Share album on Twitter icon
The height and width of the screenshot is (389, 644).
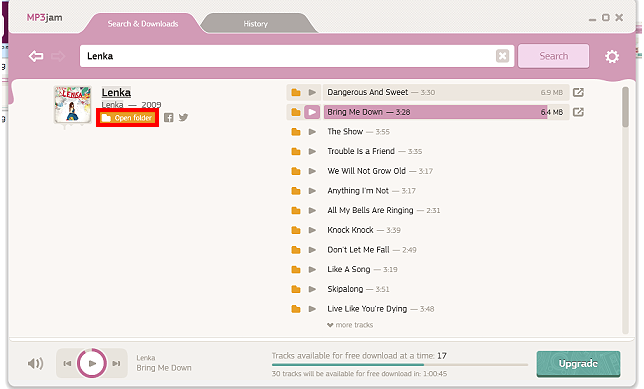(x=184, y=117)
